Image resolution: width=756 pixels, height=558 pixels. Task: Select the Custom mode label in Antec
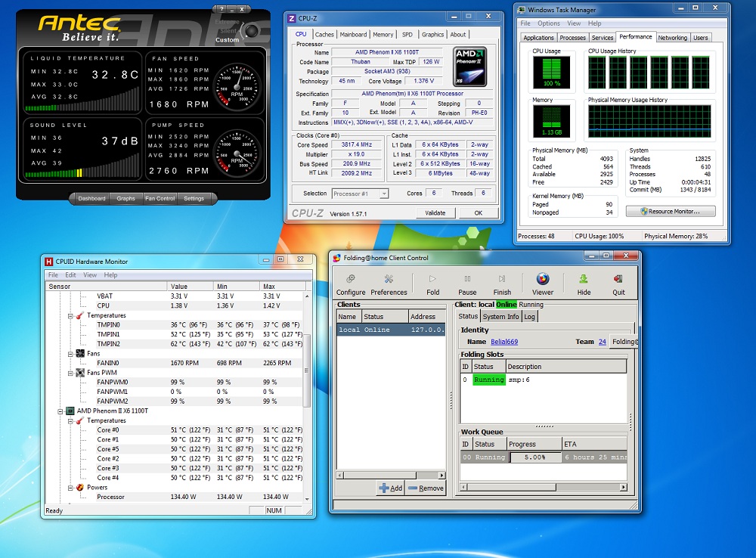coord(227,40)
